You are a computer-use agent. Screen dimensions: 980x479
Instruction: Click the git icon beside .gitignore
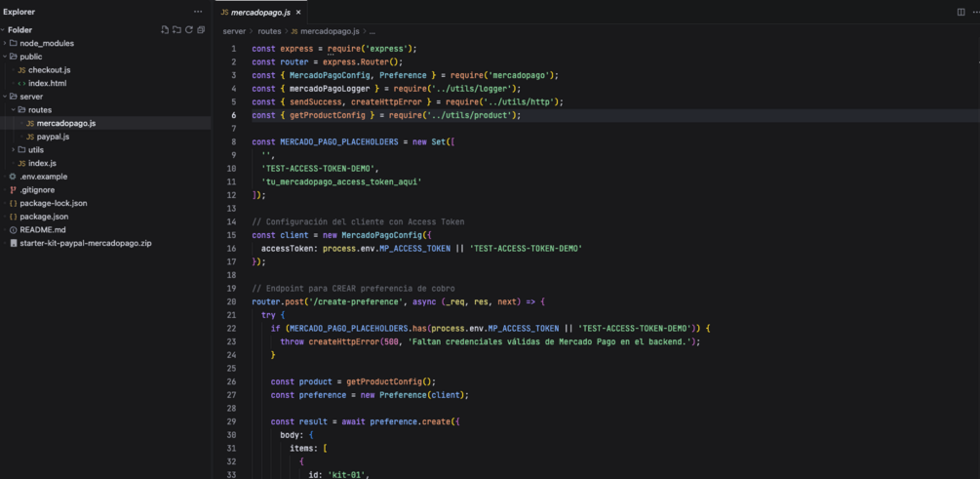click(x=13, y=190)
